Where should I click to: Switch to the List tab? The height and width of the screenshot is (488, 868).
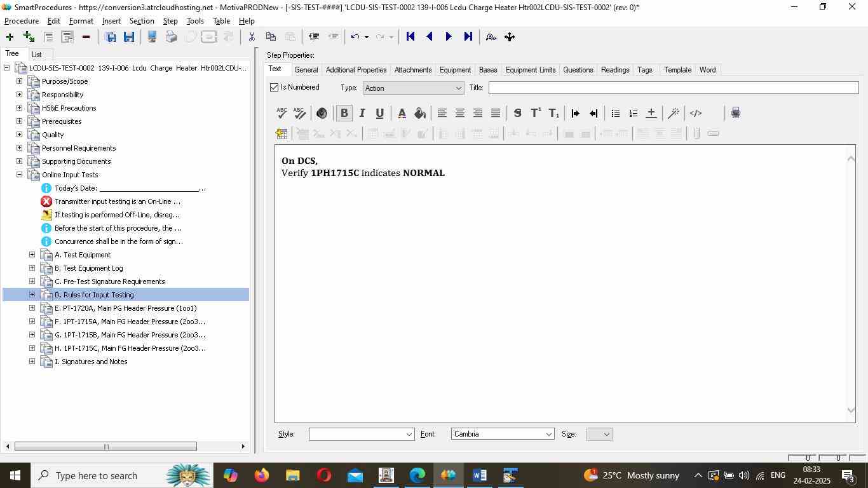tap(37, 55)
